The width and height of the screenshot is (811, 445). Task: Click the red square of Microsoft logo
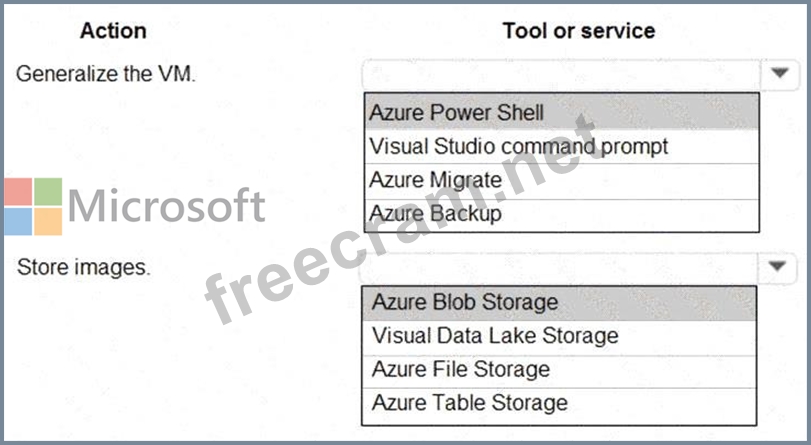17,191
